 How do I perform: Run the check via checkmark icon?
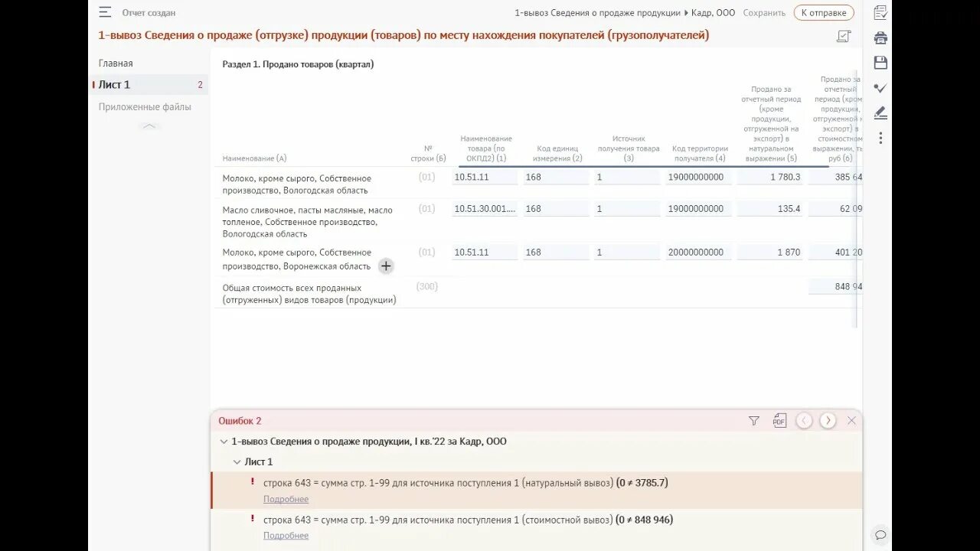click(880, 88)
